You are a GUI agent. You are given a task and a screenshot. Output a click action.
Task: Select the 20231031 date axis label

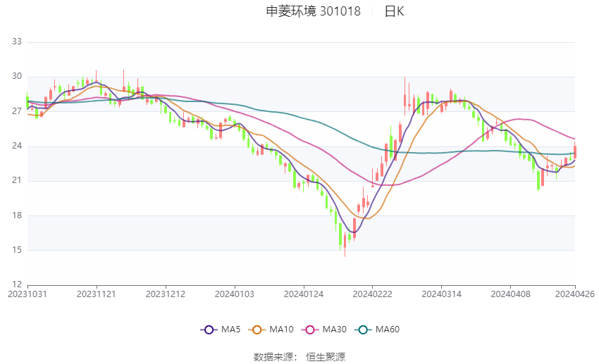pos(27,294)
